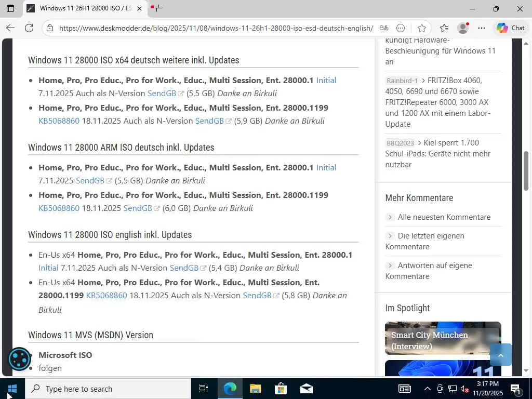Open Task View on the taskbar
Image resolution: width=532 pixels, height=399 pixels.
pyautogui.click(x=204, y=389)
